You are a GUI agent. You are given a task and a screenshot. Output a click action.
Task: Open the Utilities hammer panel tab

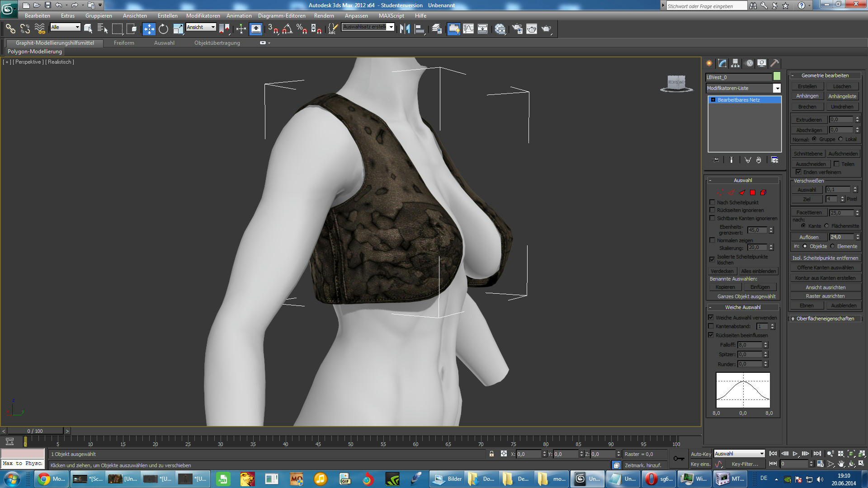point(775,63)
